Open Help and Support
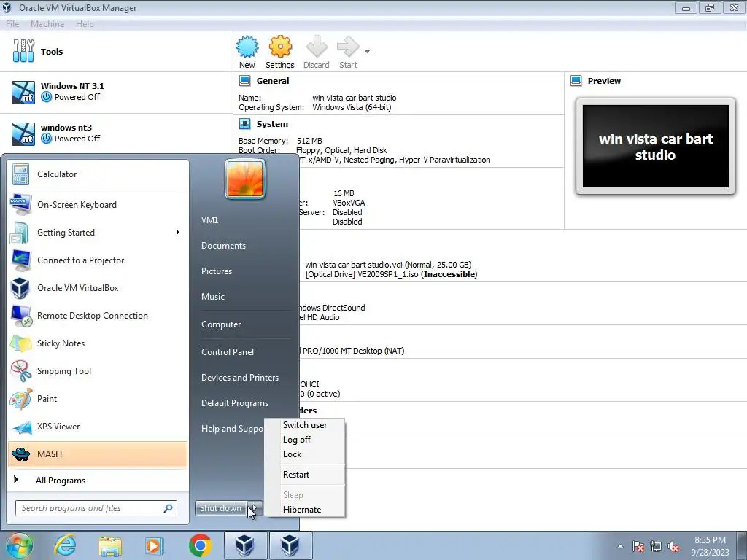Viewport: 747px width, 560px height. (x=233, y=429)
